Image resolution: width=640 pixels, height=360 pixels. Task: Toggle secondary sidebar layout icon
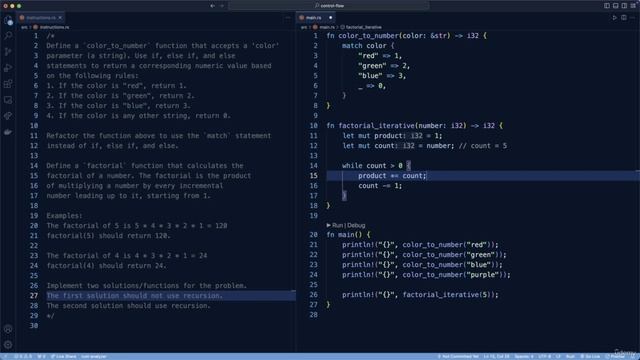click(x=624, y=6)
